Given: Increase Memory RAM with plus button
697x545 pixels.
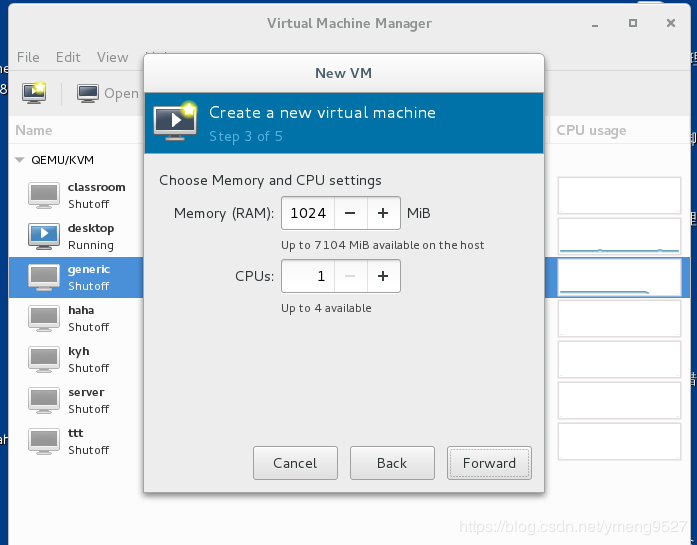Looking at the screenshot, I should [383, 213].
